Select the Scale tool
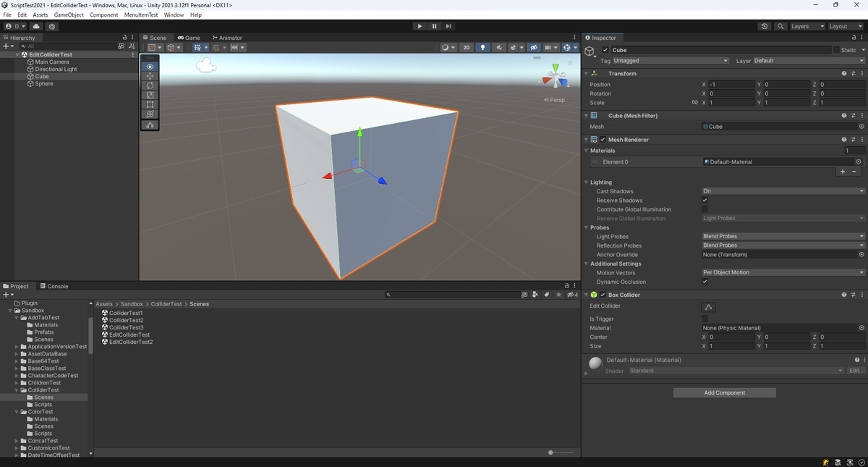This screenshot has width=868, height=467. 150,94
